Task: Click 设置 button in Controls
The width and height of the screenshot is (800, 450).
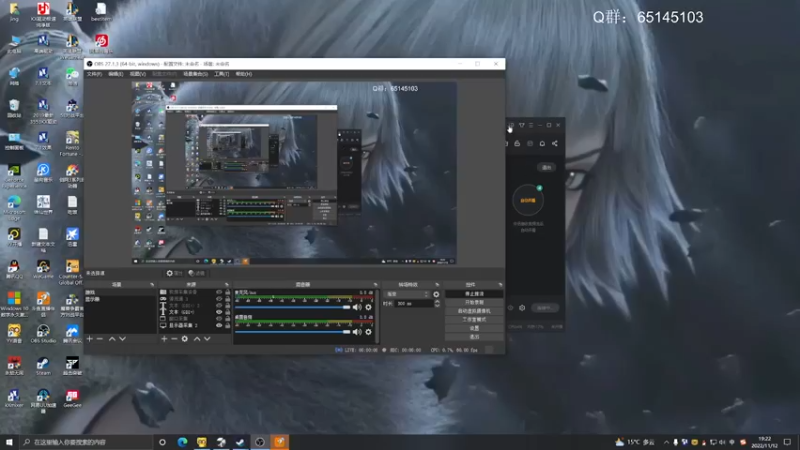Action: pyautogui.click(x=474, y=329)
